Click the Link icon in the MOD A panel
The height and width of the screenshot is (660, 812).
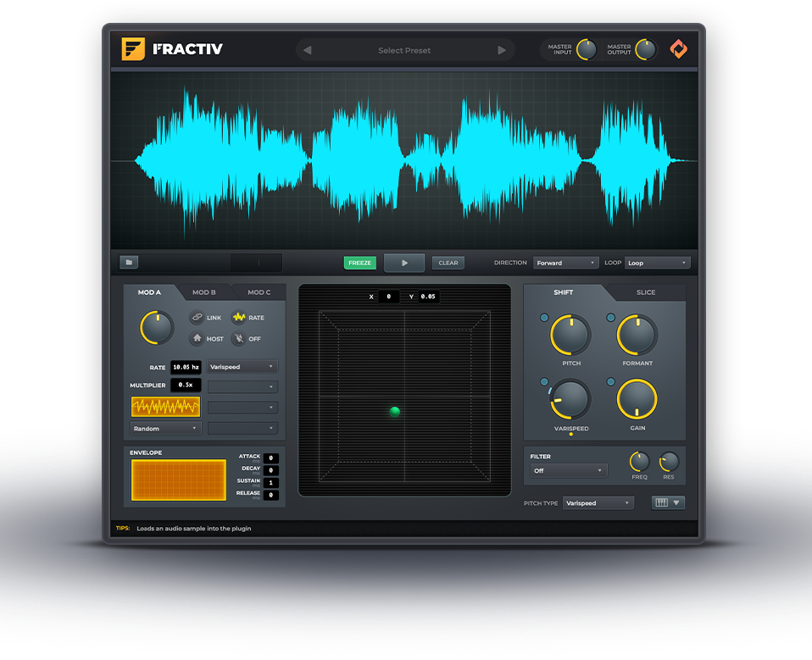pos(196,318)
